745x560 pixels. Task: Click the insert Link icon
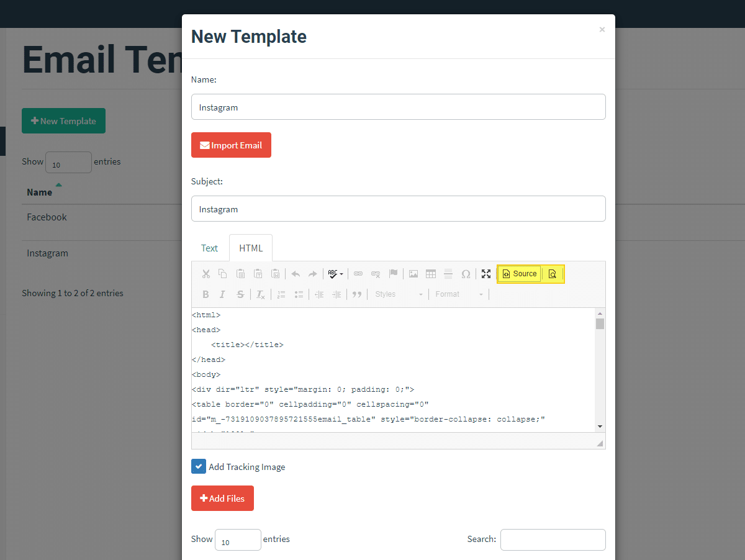358,274
